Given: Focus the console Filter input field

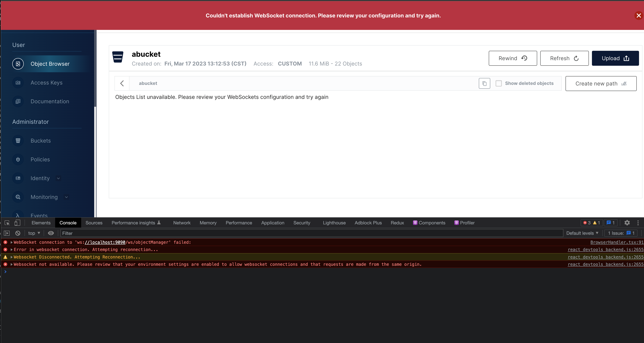Looking at the screenshot, I should (x=311, y=233).
